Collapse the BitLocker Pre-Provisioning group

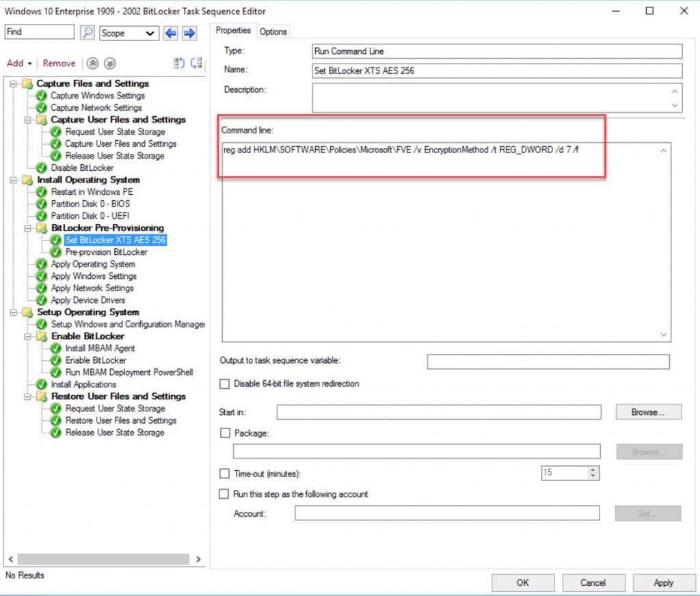[27, 228]
